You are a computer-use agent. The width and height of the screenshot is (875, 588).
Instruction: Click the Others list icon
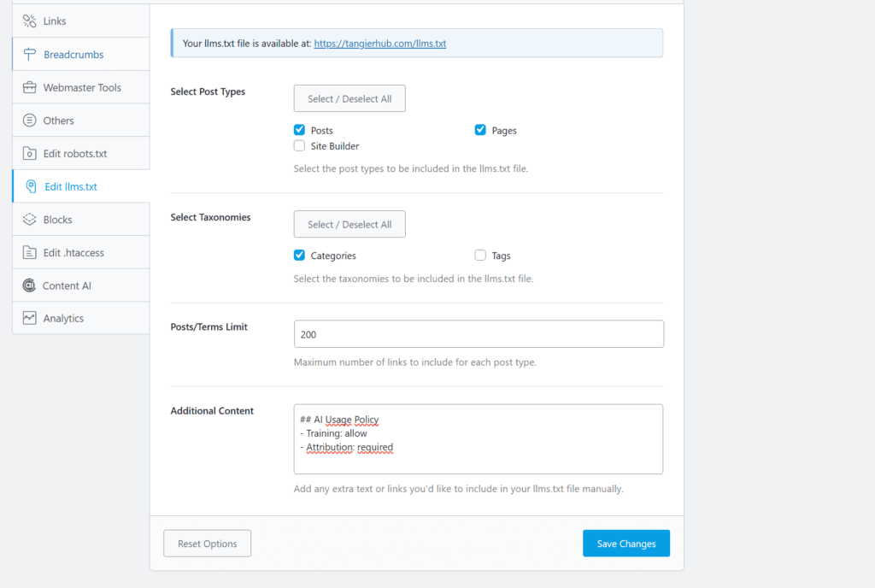pyautogui.click(x=29, y=121)
